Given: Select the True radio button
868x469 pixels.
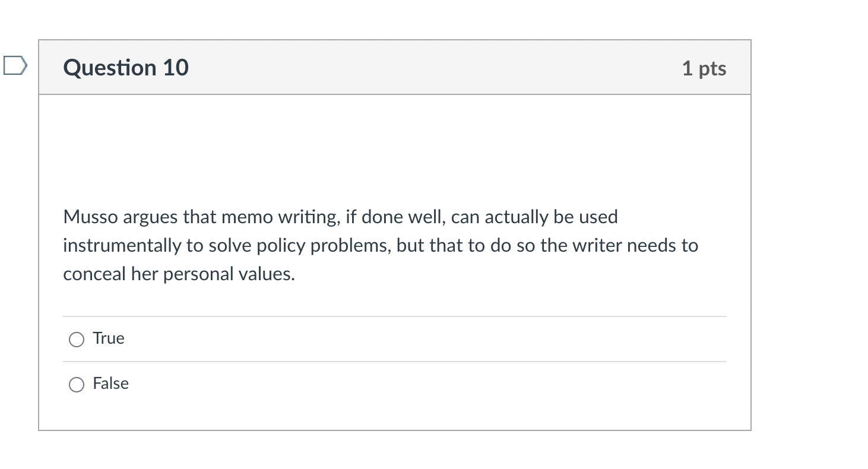Looking at the screenshot, I should point(76,339).
